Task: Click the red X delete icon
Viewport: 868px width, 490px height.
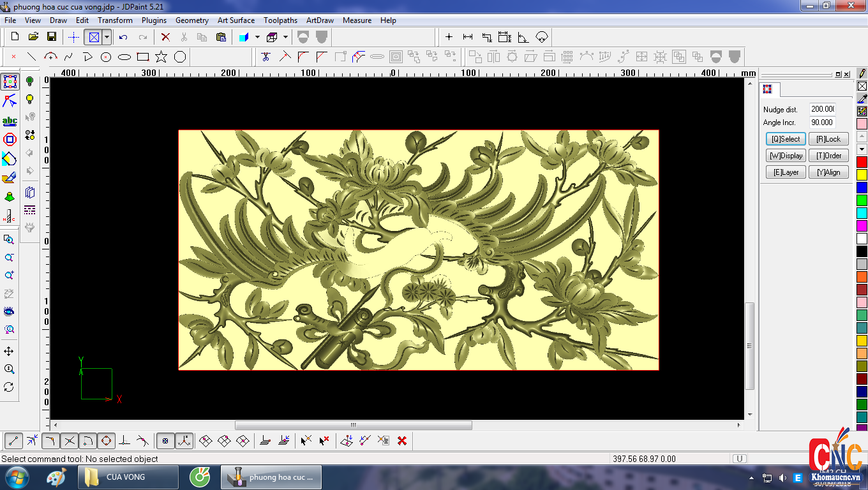Action: pos(165,37)
